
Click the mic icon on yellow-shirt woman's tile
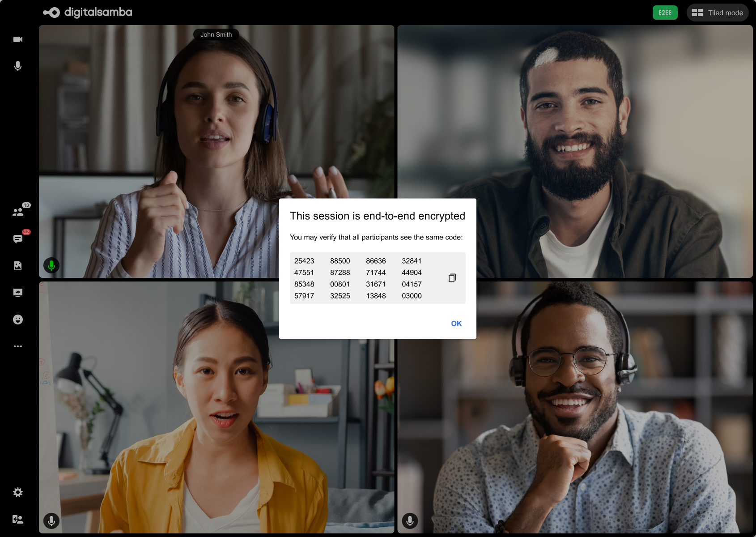coord(51,520)
